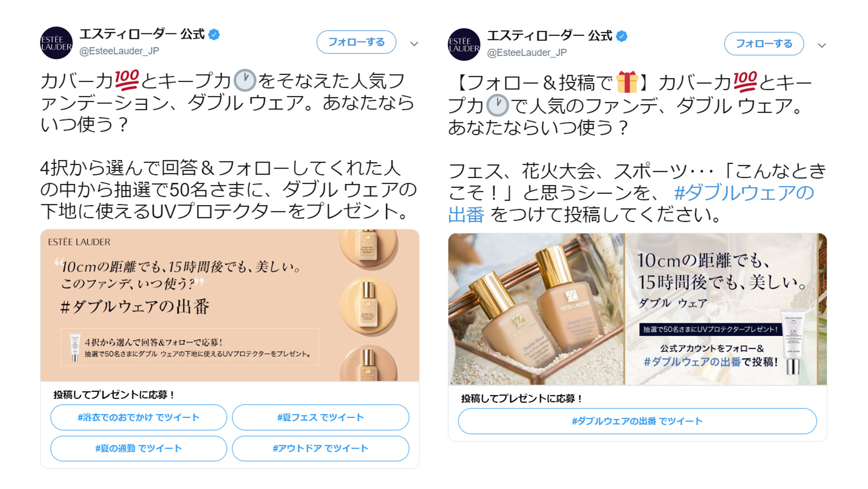Tweet with #アウトドア option

[x=321, y=448]
